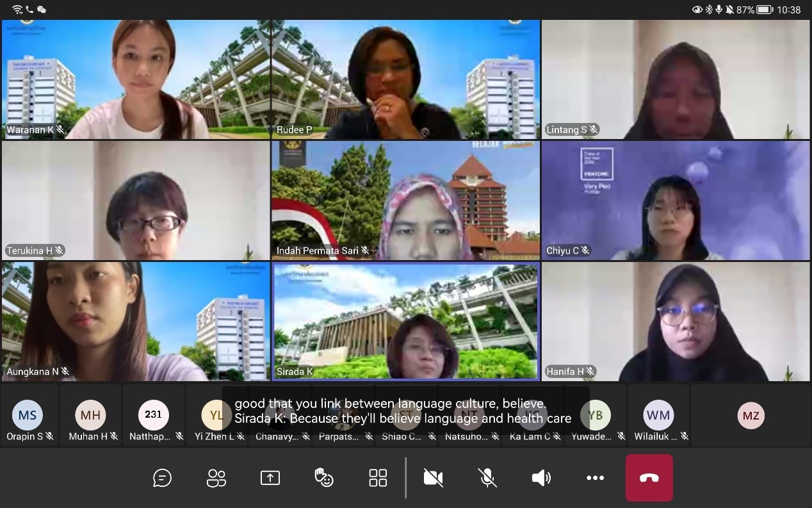The height and width of the screenshot is (508, 812).
Task: Select Muhan H participant avatar
Action: [90, 415]
